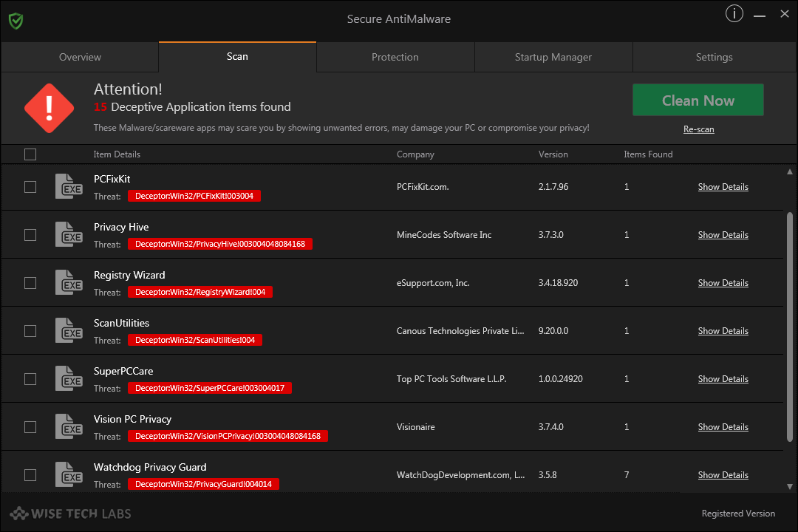Check the SuperPCCare item checkbox

[30, 379]
